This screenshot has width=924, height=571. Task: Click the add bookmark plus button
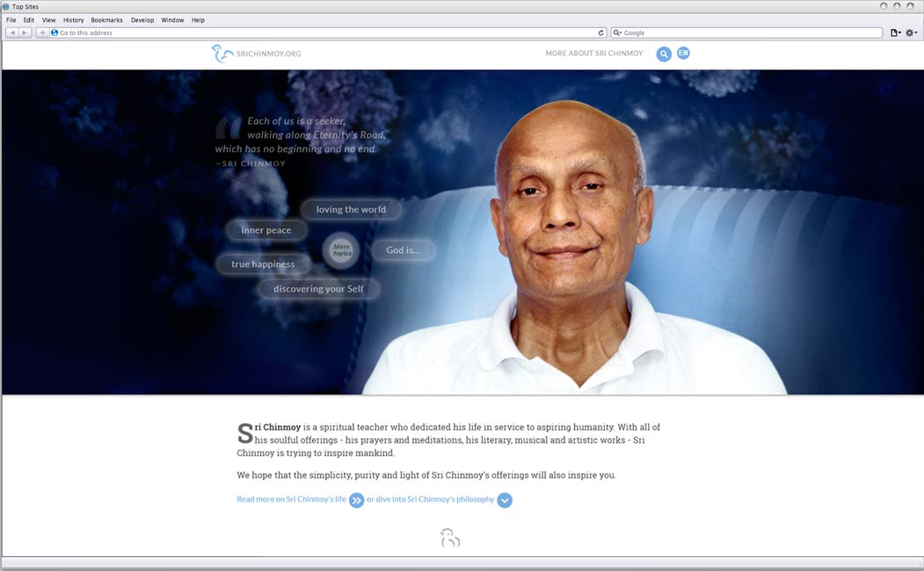[x=42, y=33]
